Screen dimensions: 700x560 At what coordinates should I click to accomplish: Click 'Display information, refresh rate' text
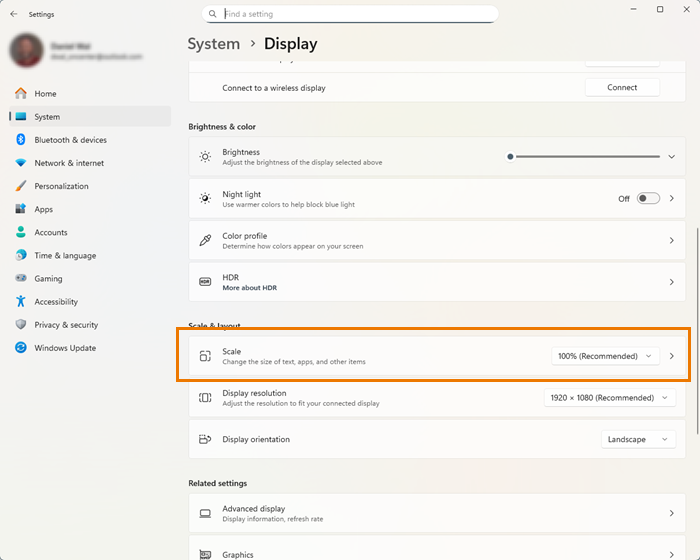tap(273, 519)
